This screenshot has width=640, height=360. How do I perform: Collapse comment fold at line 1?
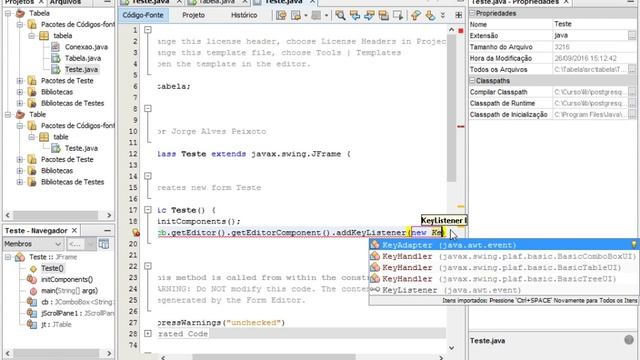tap(148, 30)
